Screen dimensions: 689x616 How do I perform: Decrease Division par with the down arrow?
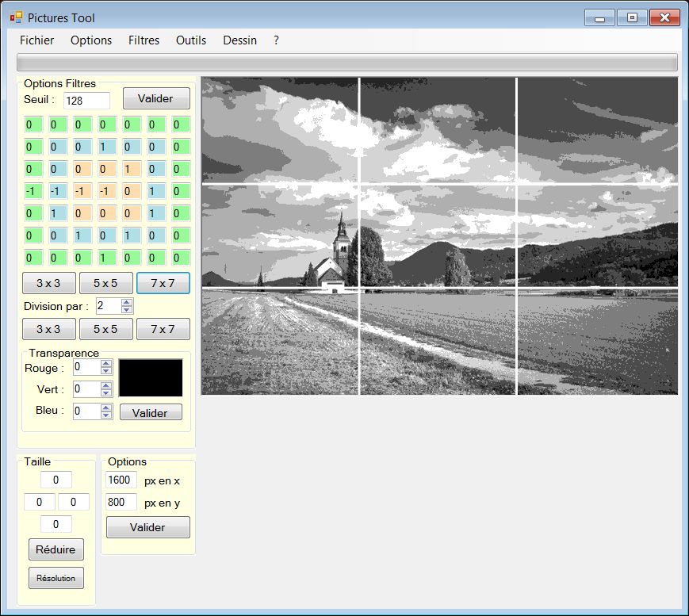(127, 309)
